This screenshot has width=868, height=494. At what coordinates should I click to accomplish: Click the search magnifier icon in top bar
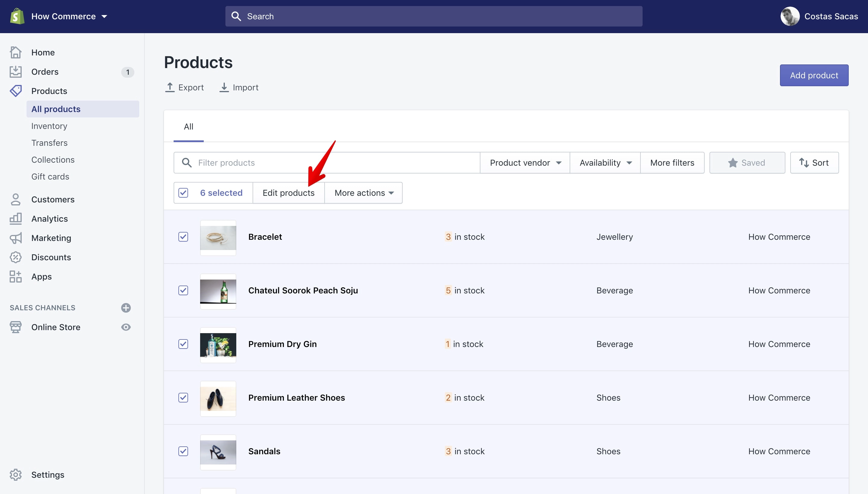236,16
